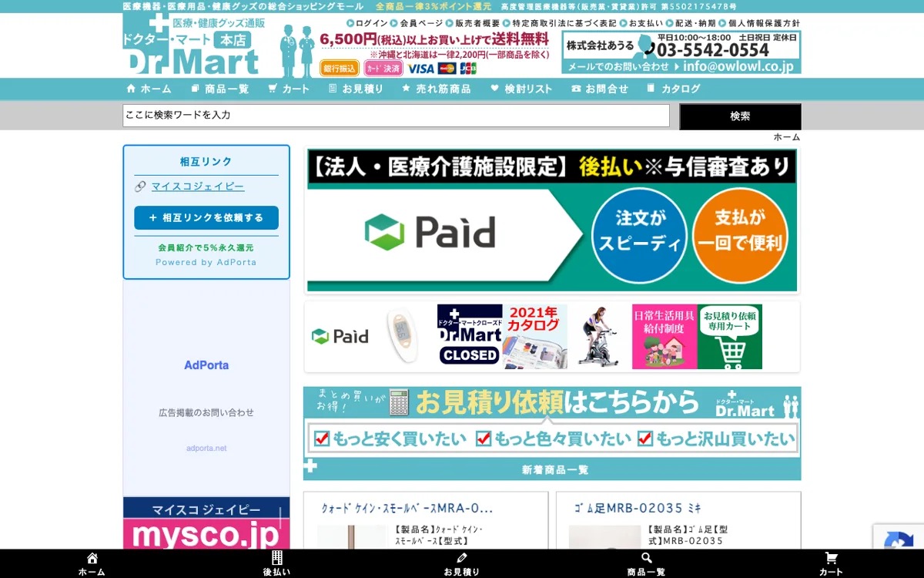Viewport: 924px width, 578px height.
Task: Open 売れ筋商品 in the navigation bar
Action: 436,89
